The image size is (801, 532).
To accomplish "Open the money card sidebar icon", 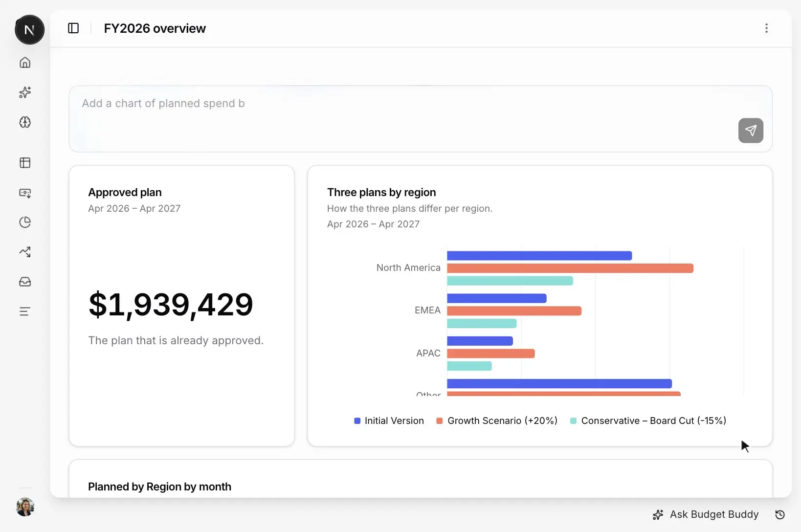I will pyautogui.click(x=25, y=193).
